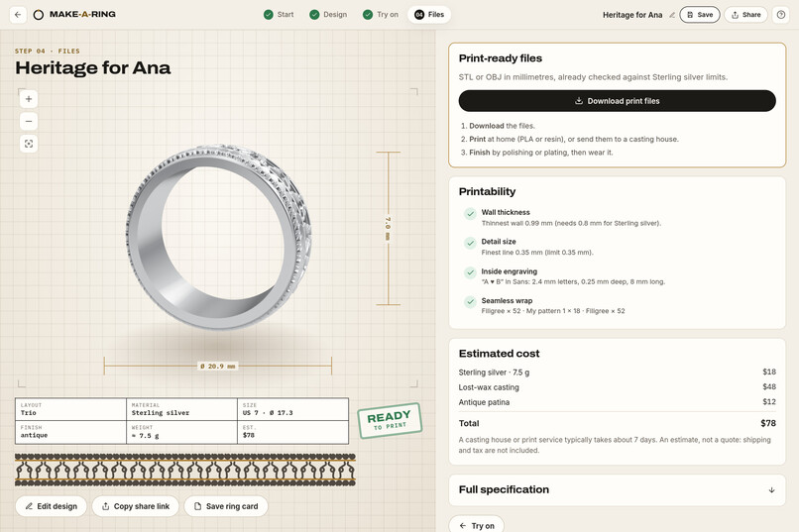Click the Layout Trio cell
Screen dimensions: 799x532
(70, 409)
